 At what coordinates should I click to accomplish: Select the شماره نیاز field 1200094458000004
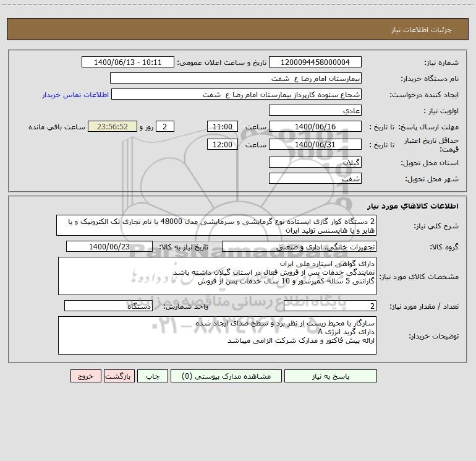(315, 62)
